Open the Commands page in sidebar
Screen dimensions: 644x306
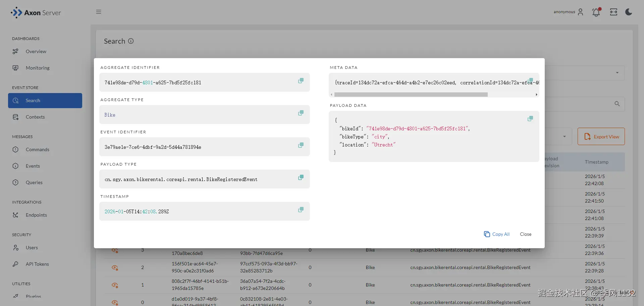coord(37,149)
